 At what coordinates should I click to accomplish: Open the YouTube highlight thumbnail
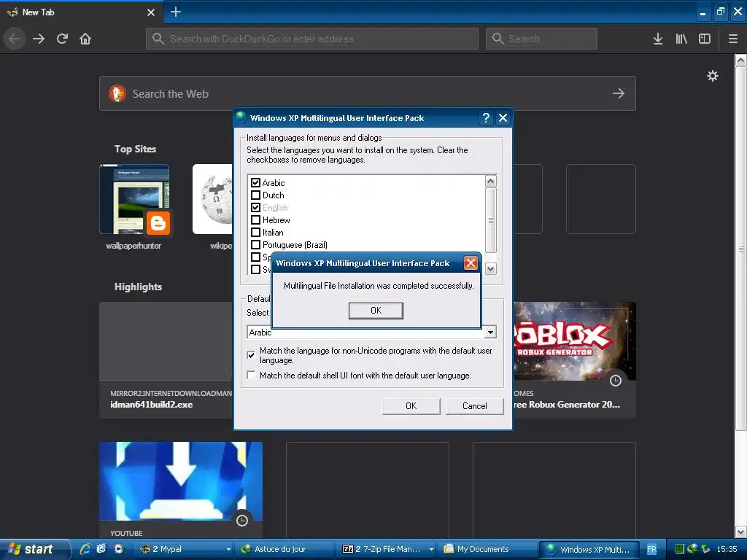(x=181, y=481)
